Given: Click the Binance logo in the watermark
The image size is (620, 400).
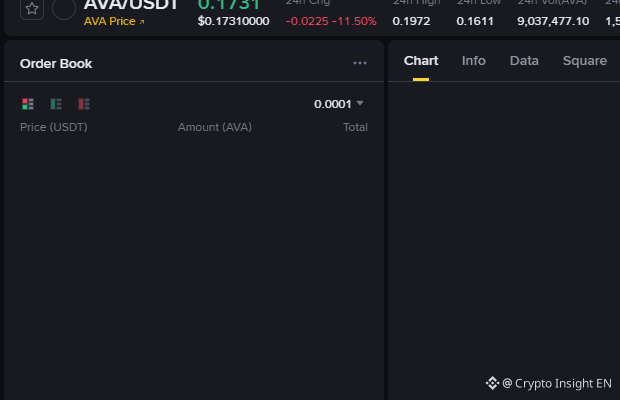Looking at the screenshot, I should (x=492, y=383).
